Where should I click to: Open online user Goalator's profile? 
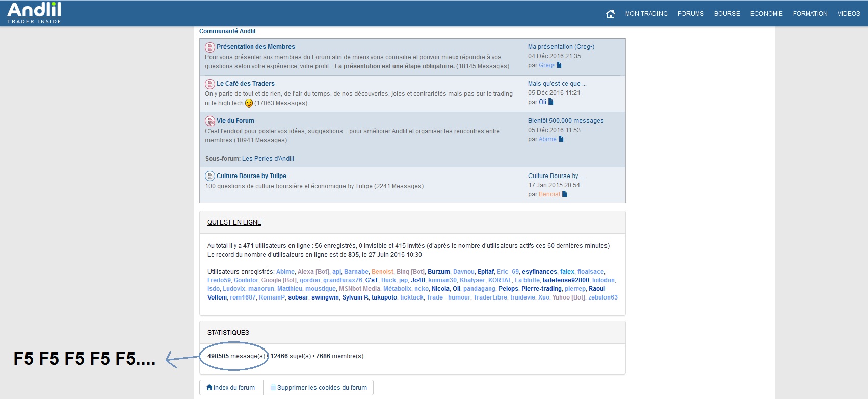click(x=246, y=280)
